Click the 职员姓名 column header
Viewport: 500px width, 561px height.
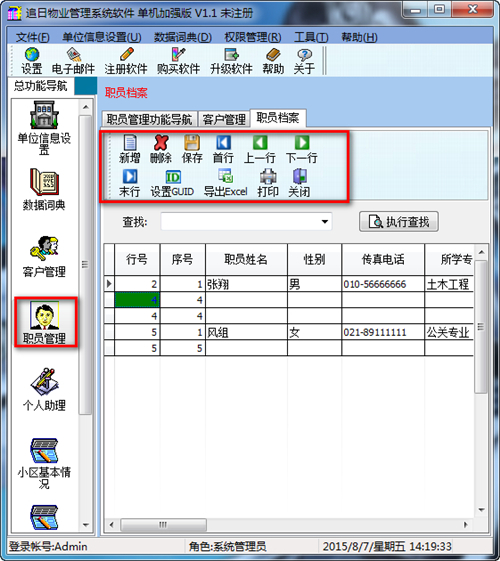tap(246, 259)
